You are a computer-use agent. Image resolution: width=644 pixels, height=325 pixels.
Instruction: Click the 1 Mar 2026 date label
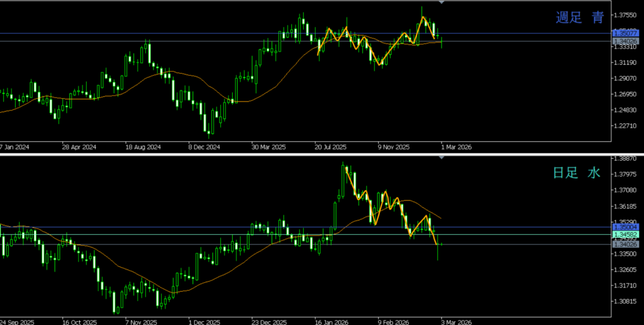click(x=456, y=147)
